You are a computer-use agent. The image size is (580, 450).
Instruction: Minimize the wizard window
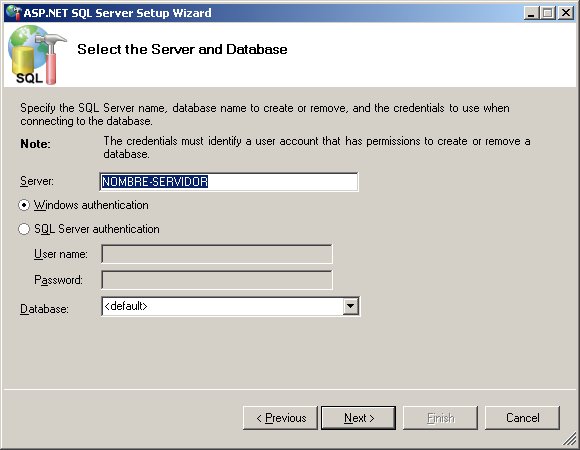pos(531,13)
